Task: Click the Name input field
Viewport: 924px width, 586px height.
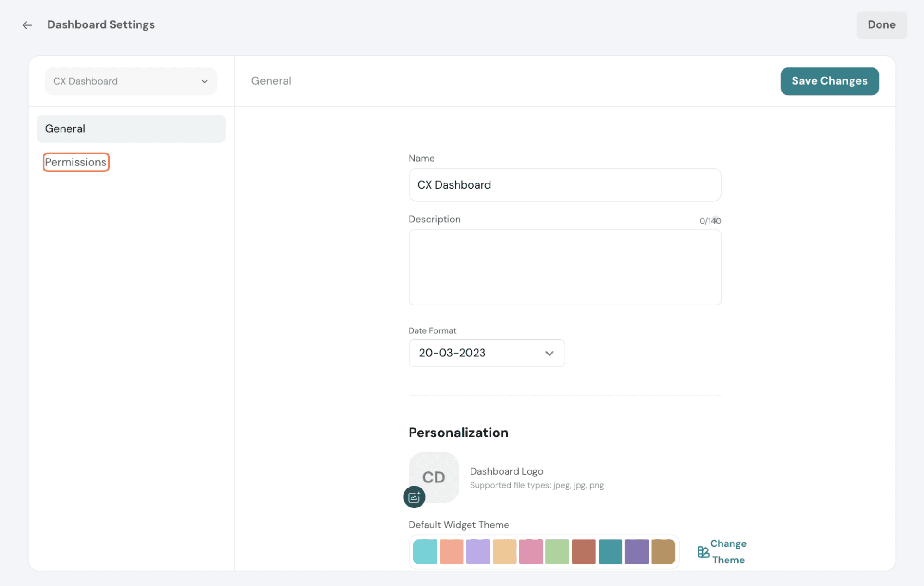Action: click(564, 185)
